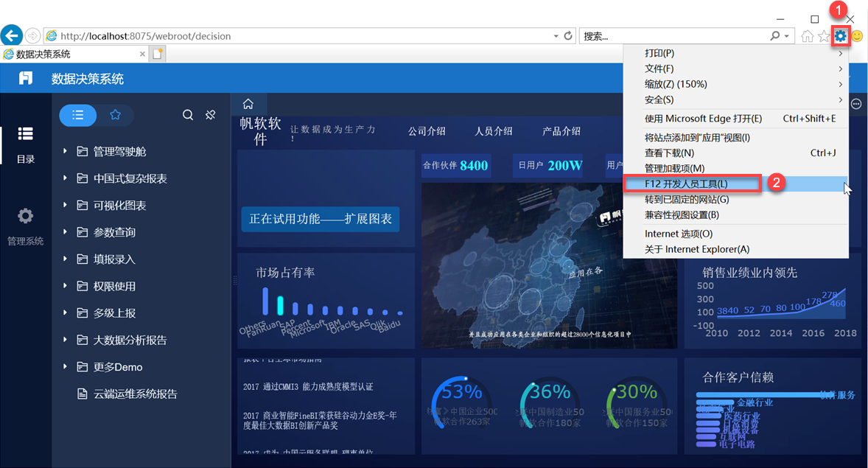The image size is (868, 468).
Task: Close the 数据决策系统 browser tab
Action: coord(143,54)
